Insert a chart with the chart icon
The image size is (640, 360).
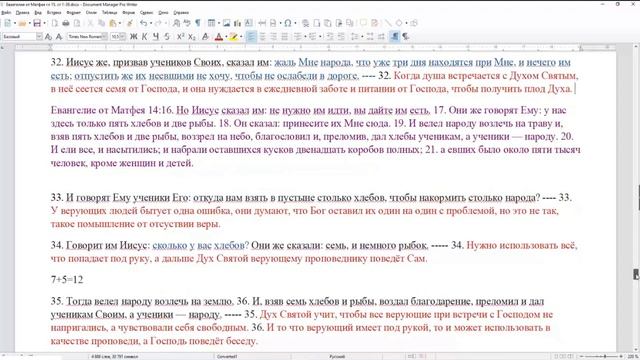[238, 23]
